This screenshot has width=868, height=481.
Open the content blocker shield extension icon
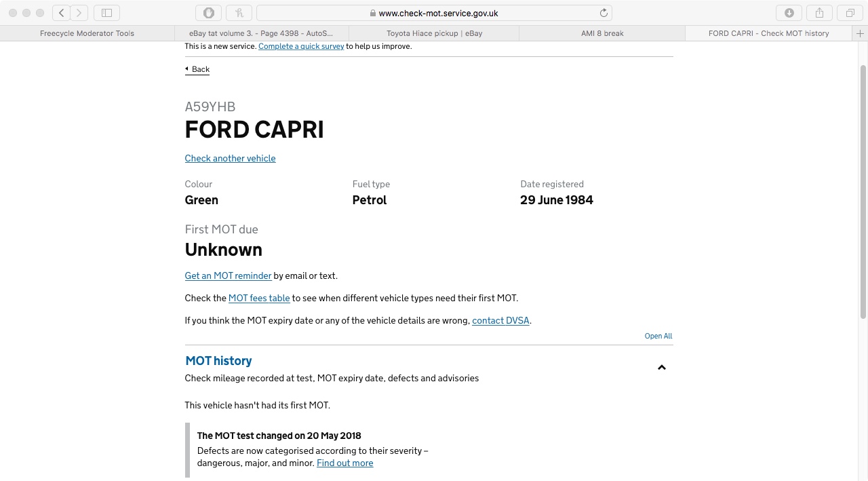pyautogui.click(x=208, y=13)
